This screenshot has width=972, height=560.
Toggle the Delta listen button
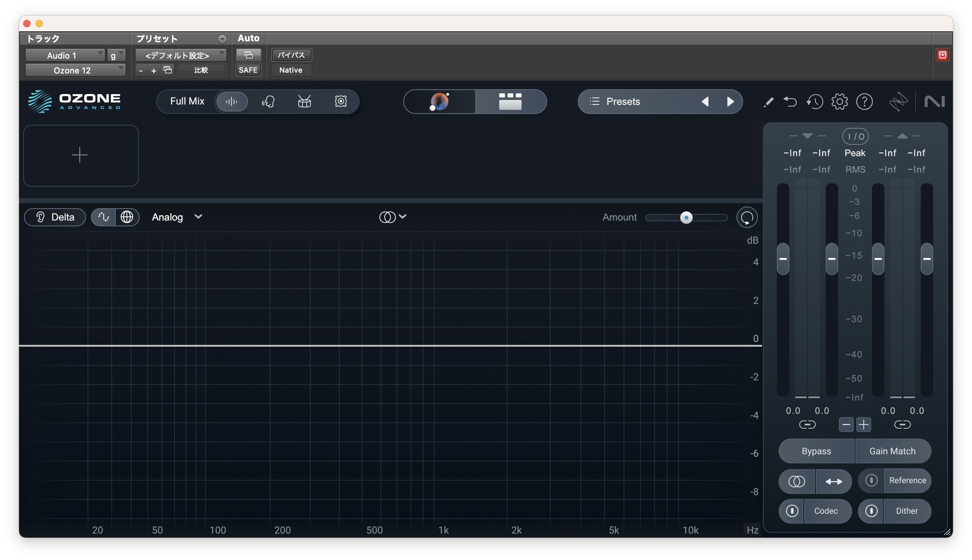point(55,217)
